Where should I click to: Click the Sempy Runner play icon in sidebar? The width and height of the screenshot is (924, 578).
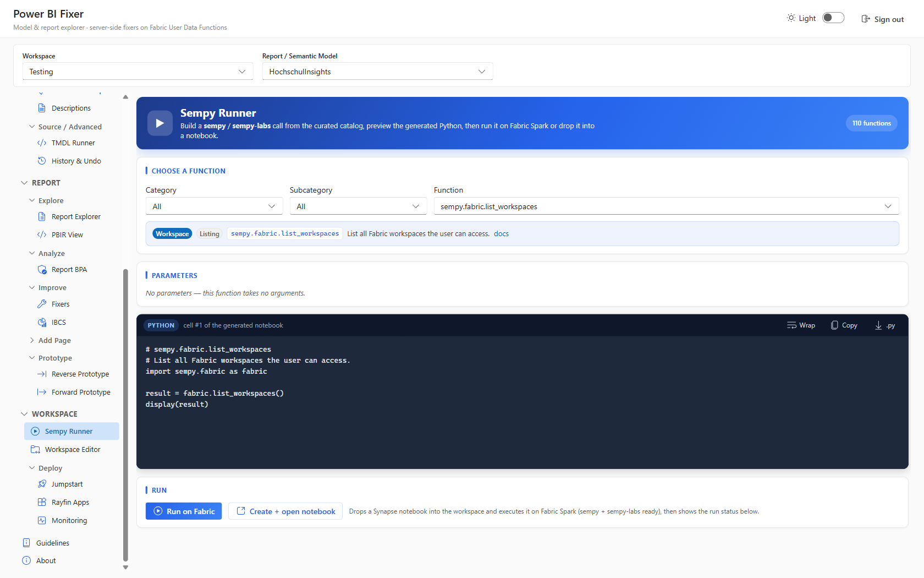tap(35, 431)
